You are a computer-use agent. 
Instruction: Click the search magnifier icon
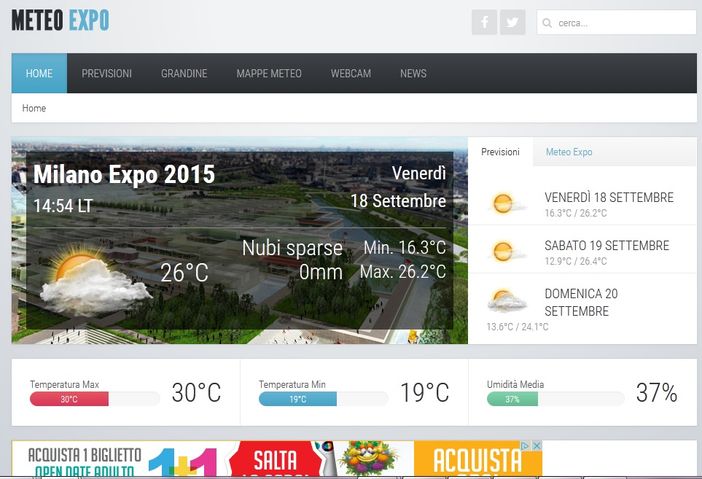pyautogui.click(x=547, y=23)
